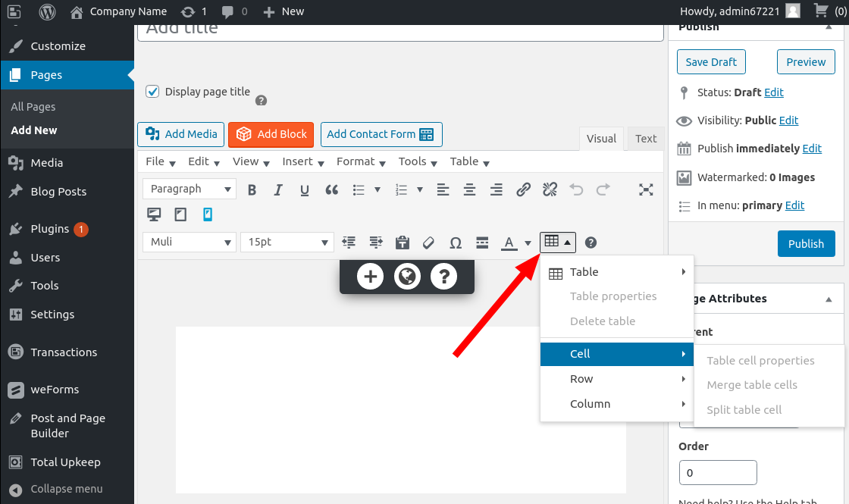The image size is (849, 504).
Task: Click Collapse menu in sidebar
Action: point(67,489)
